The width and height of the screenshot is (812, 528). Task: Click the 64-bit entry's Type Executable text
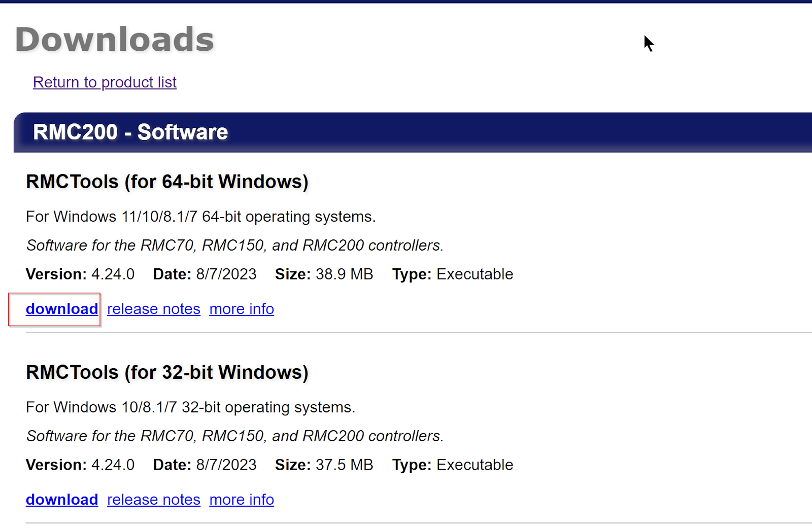pos(453,274)
